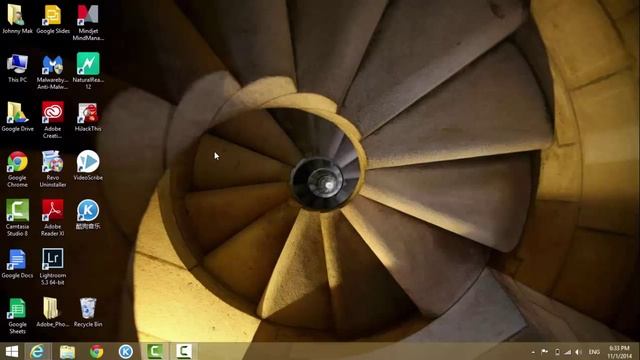Select the Malwarebytes Anti-Malware shortcut
This screenshot has width=640, height=360.
click(x=53, y=71)
